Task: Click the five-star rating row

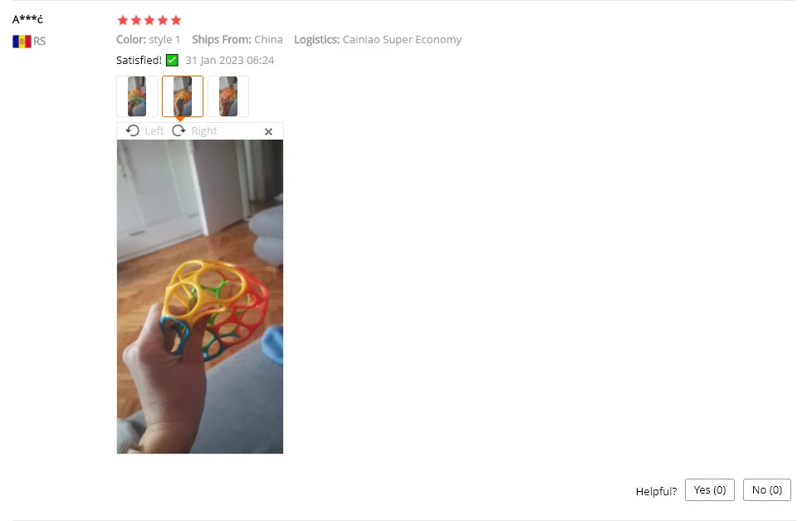Action: coord(149,20)
